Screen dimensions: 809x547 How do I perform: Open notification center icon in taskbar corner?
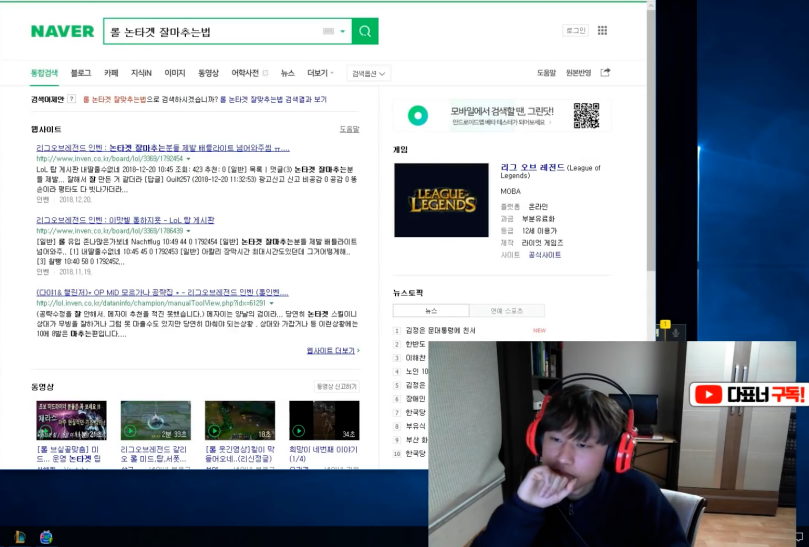pyautogui.click(x=799, y=537)
